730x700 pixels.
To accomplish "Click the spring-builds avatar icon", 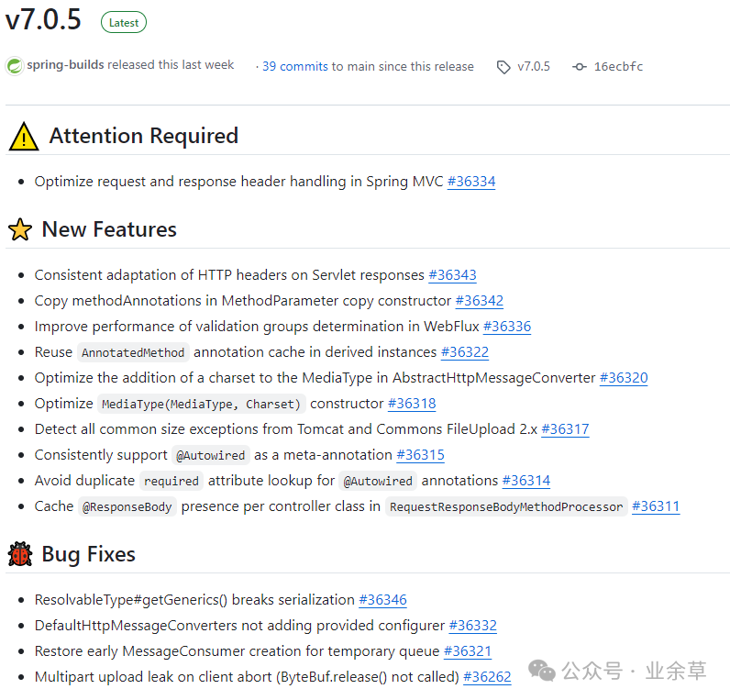I will (x=15, y=66).
